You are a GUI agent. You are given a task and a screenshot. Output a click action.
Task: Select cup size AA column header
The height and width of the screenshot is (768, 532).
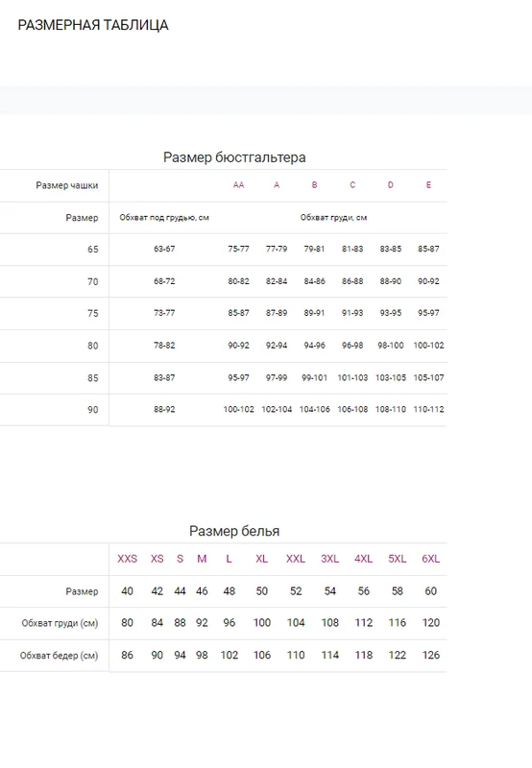pyautogui.click(x=238, y=185)
